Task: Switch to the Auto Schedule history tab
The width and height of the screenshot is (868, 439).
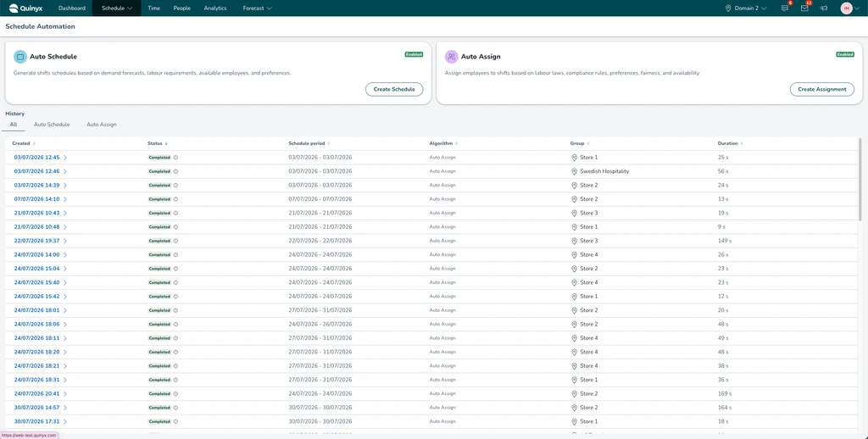Action: point(52,125)
